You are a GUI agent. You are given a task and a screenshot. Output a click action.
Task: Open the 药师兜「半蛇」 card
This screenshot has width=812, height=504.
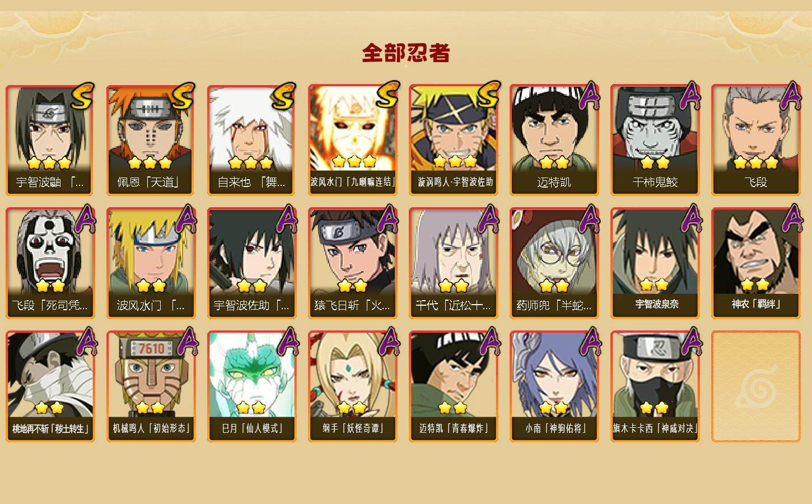coord(554,263)
